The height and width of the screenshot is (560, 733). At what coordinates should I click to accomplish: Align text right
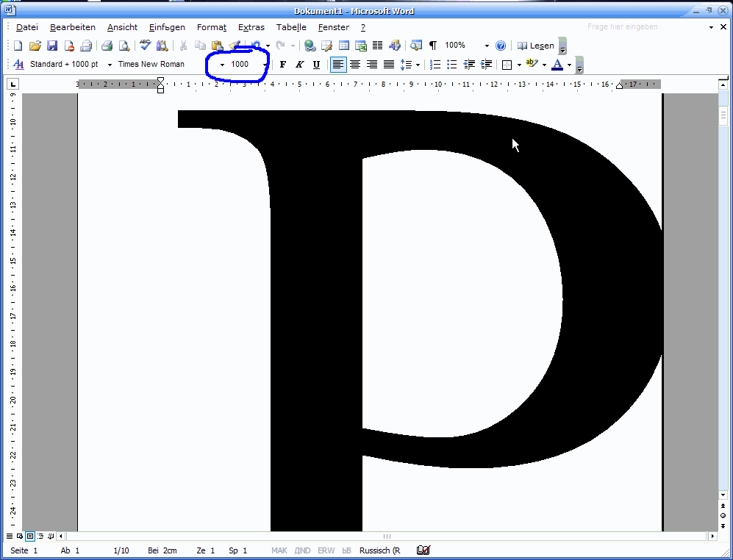pos(372,65)
